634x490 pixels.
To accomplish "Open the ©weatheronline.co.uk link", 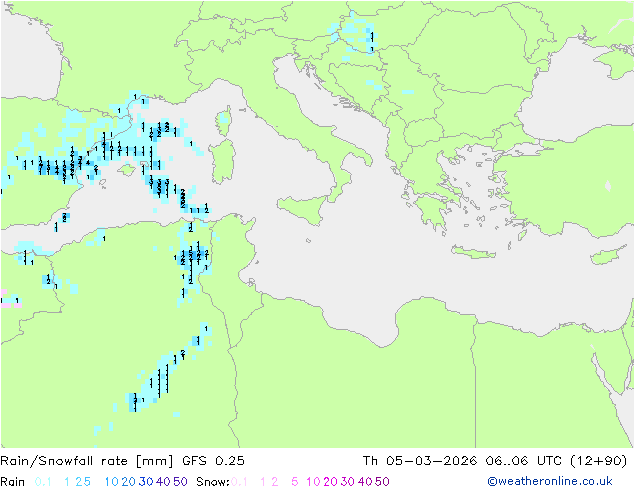I will tap(549, 481).
